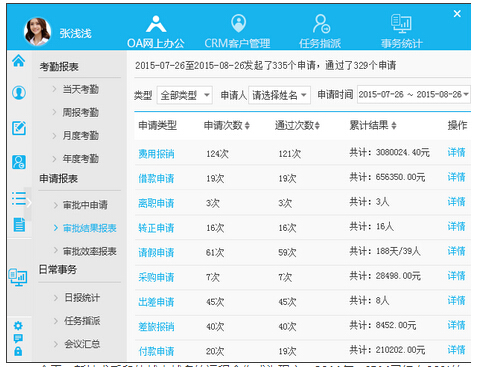Click the lock icon in sidebar
The width and height of the screenshot is (480, 367).
[x=18, y=351]
